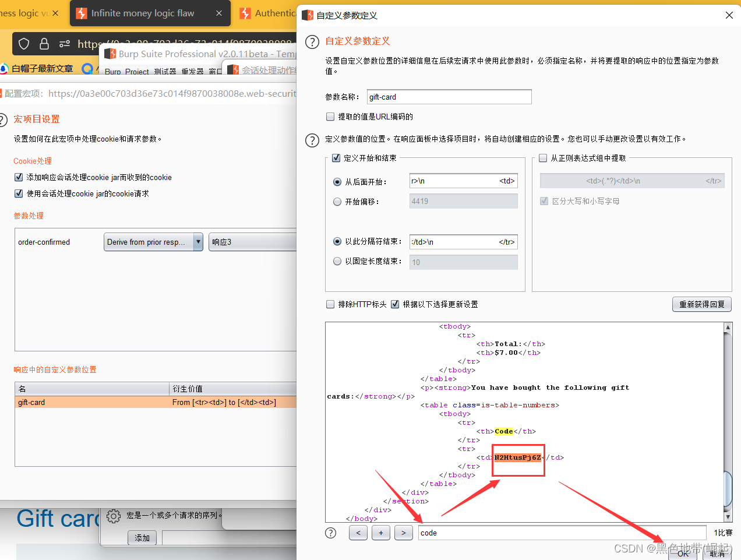
Task: Open the Burp menu in Burp Suite window
Action: [x=113, y=72]
